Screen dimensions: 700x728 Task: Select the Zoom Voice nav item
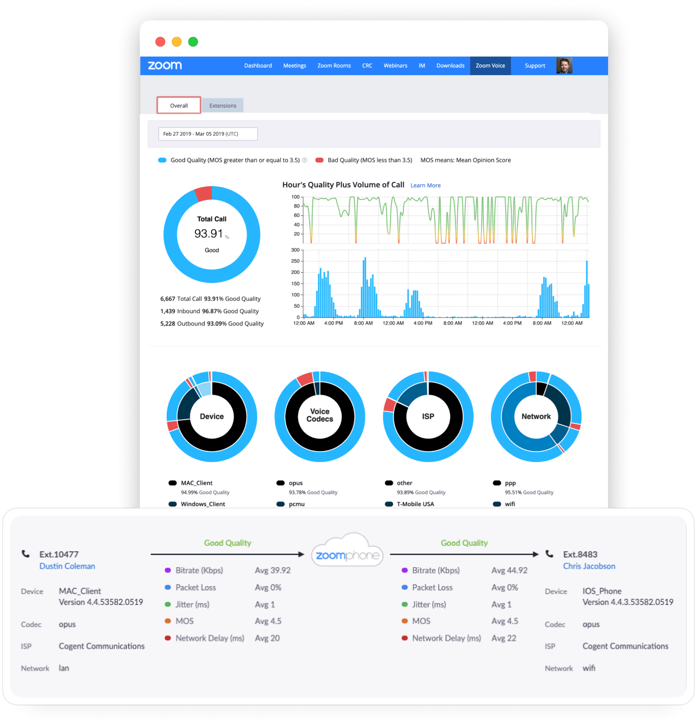point(490,66)
